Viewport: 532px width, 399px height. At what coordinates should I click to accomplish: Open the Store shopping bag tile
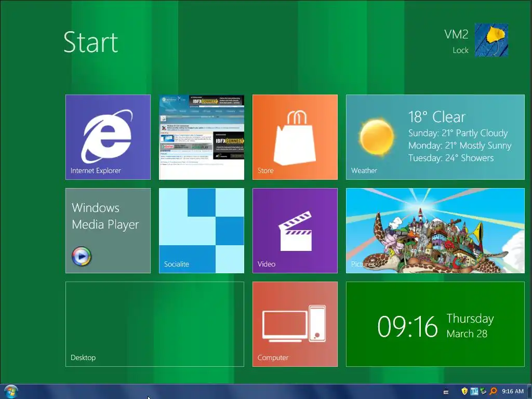click(x=295, y=137)
